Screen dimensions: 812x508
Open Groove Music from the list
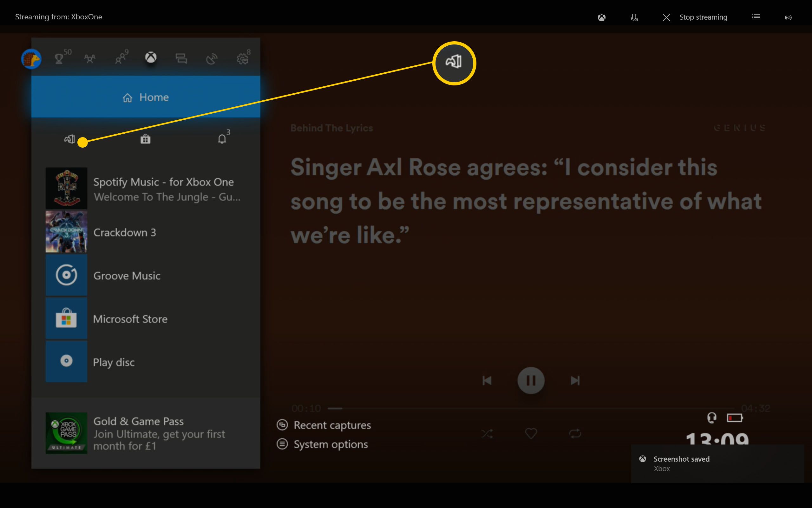146,276
